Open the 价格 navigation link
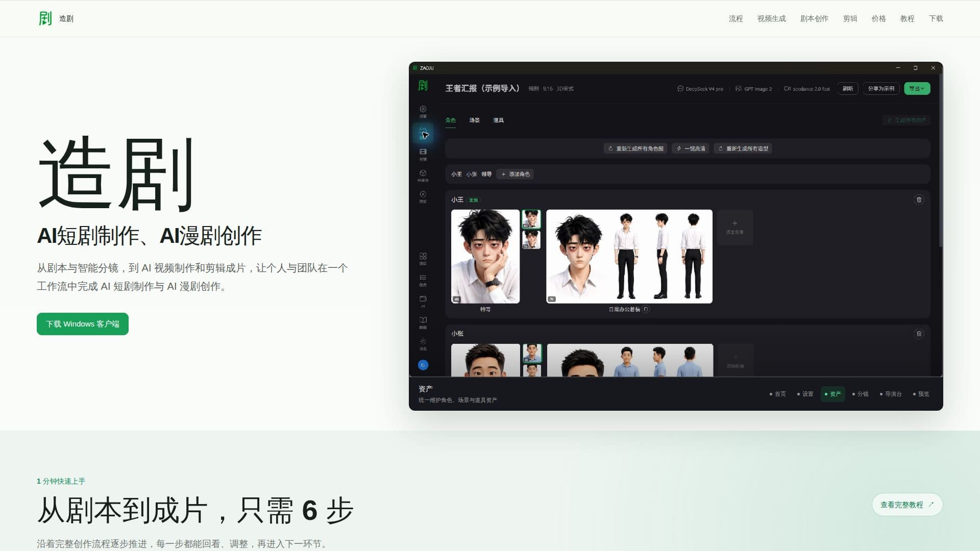Viewport: 980px width, 551px height. pos(878,18)
